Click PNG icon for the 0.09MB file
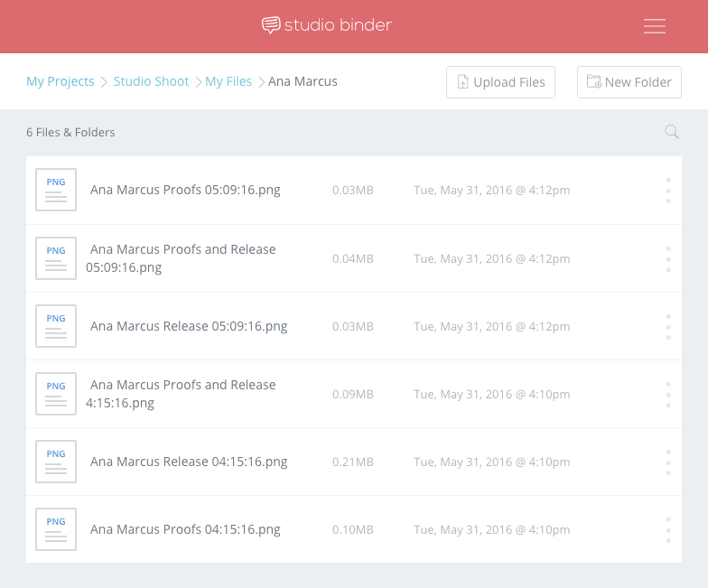 56,394
